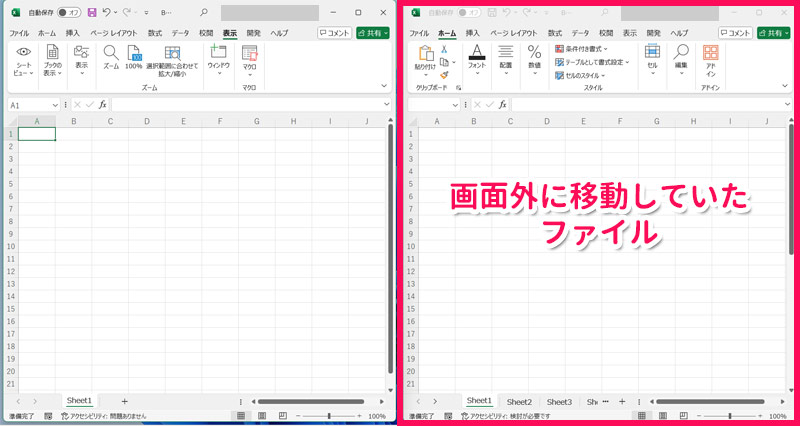Open Clipboard dialog launcher in right window
800x426 pixels.
tap(459, 88)
